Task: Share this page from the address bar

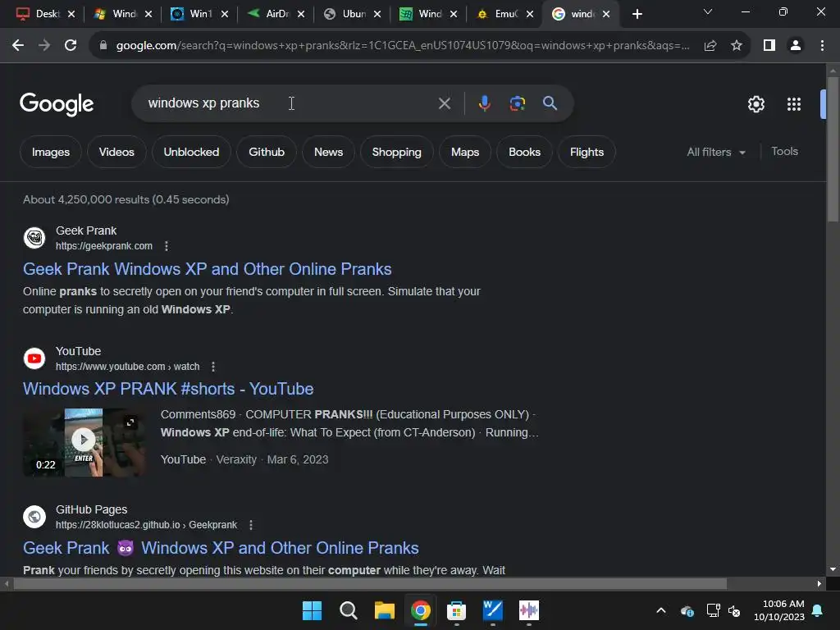Action: pos(710,46)
